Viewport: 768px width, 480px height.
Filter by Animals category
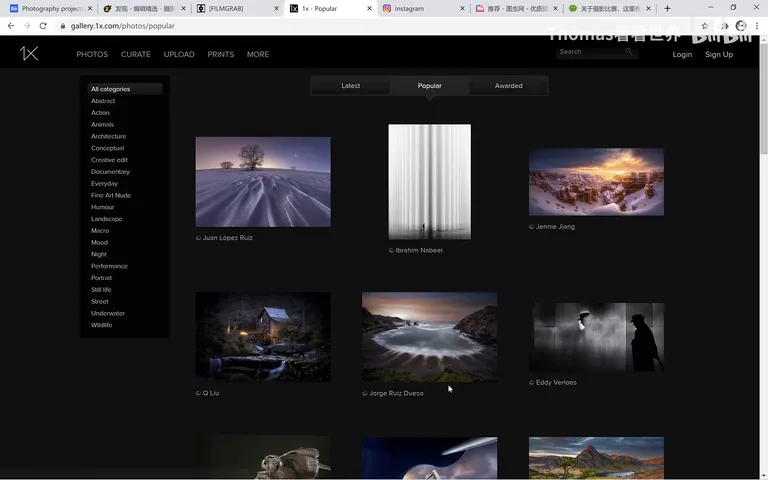[102, 124]
